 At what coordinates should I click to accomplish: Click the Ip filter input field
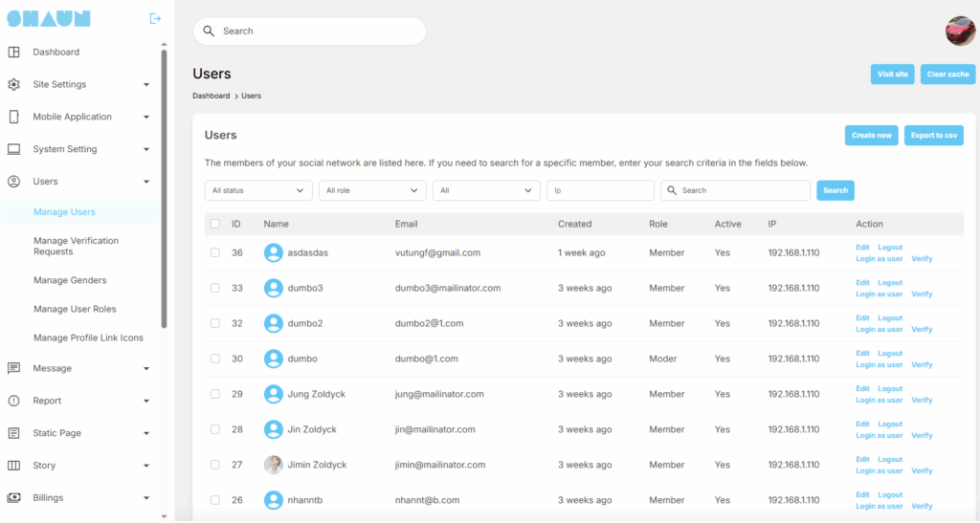click(x=600, y=190)
